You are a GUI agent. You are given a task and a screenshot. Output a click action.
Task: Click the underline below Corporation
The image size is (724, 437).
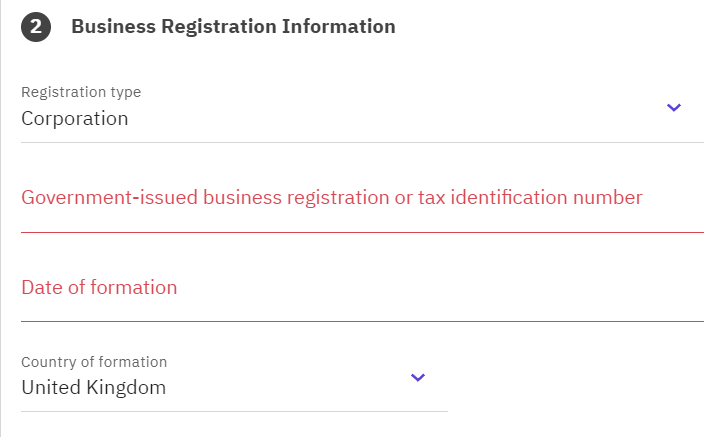coord(362,142)
